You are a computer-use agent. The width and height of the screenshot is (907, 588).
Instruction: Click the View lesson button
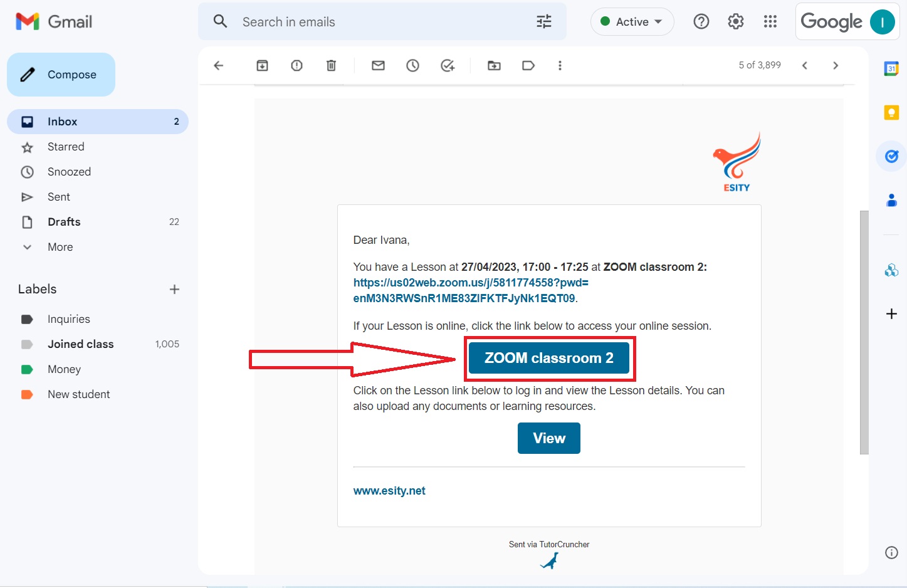(549, 438)
